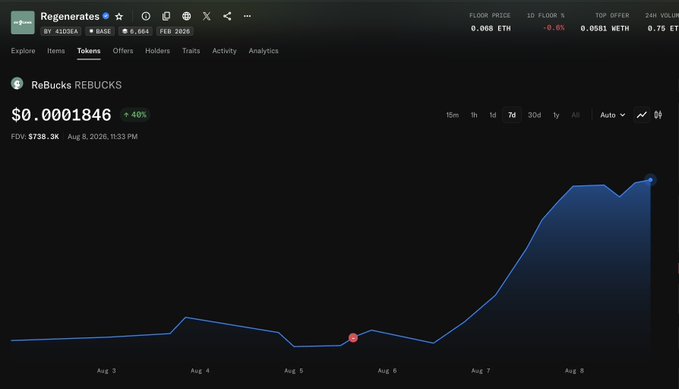The height and width of the screenshot is (389, 679).
Task: Click the Aug 3 axis label
Action: (x=107, y=371)
